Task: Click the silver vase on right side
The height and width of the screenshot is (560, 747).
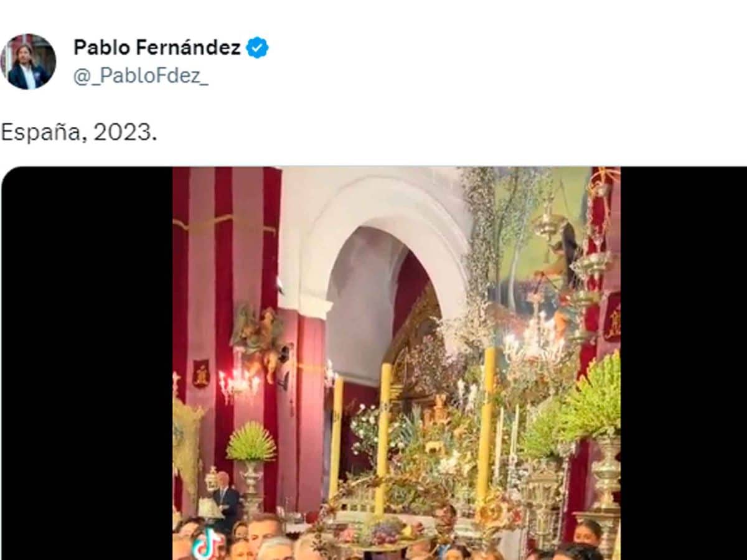Action: point(605,473)
